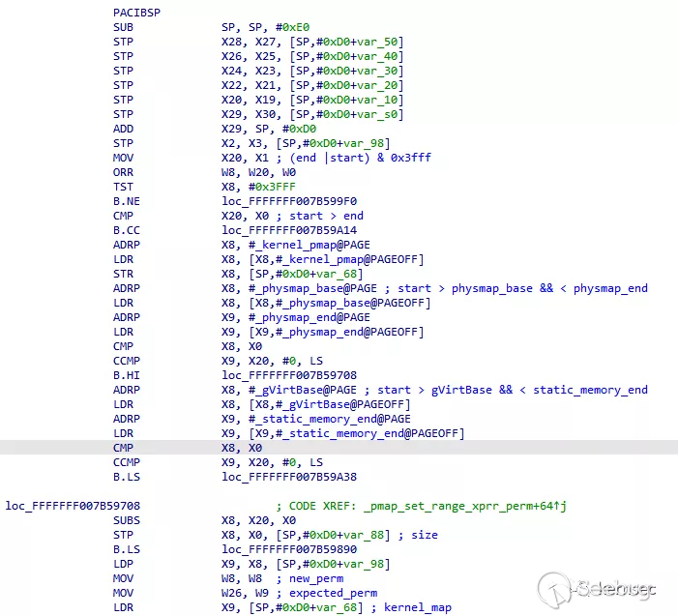Viewport: 678px width, 616px height.
Task: Click the comment '(end |start) & 0x3fff'
Action: (361, 158)
